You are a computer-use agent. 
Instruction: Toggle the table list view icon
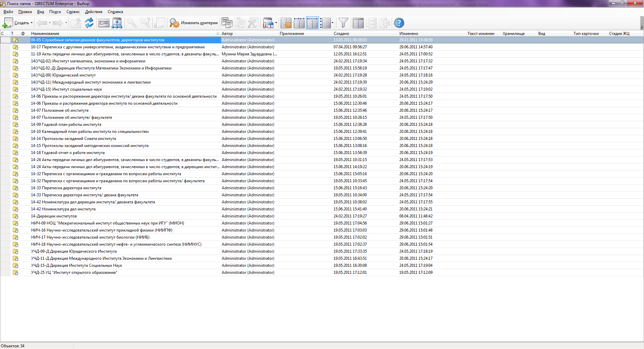click(x=358, y=23)
